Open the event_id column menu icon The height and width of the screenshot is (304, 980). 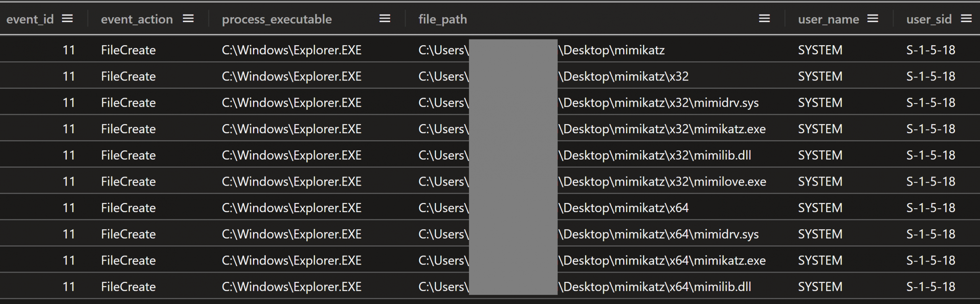[67, 19]
